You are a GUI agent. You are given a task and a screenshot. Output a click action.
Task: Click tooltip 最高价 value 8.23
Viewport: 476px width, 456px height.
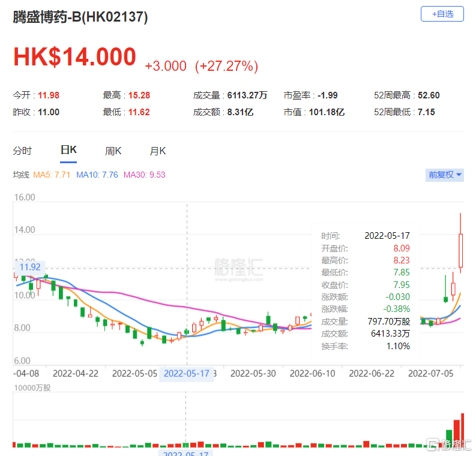tap(402, 260)
